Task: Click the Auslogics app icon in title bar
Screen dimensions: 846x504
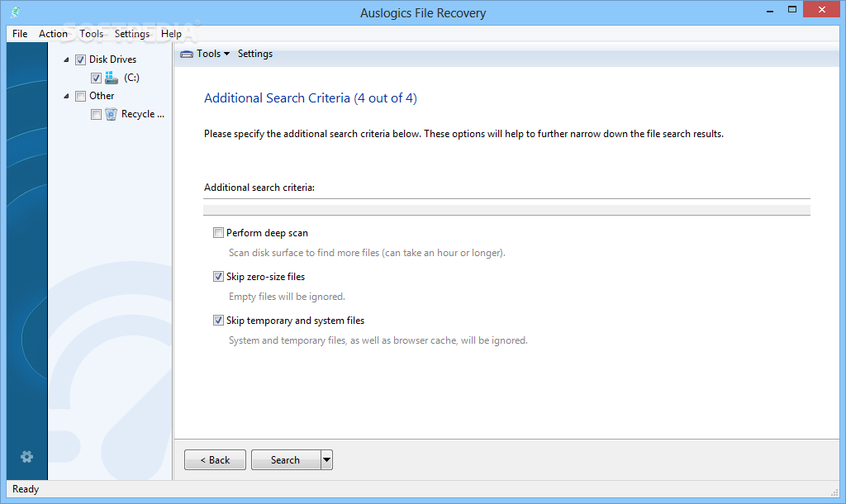Action: point(15,12)
